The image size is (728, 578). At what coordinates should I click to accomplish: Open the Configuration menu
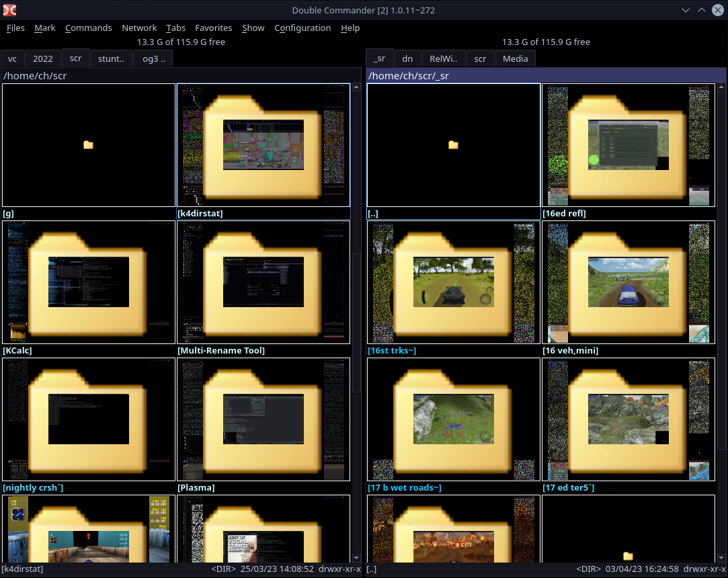coord(302,28)
